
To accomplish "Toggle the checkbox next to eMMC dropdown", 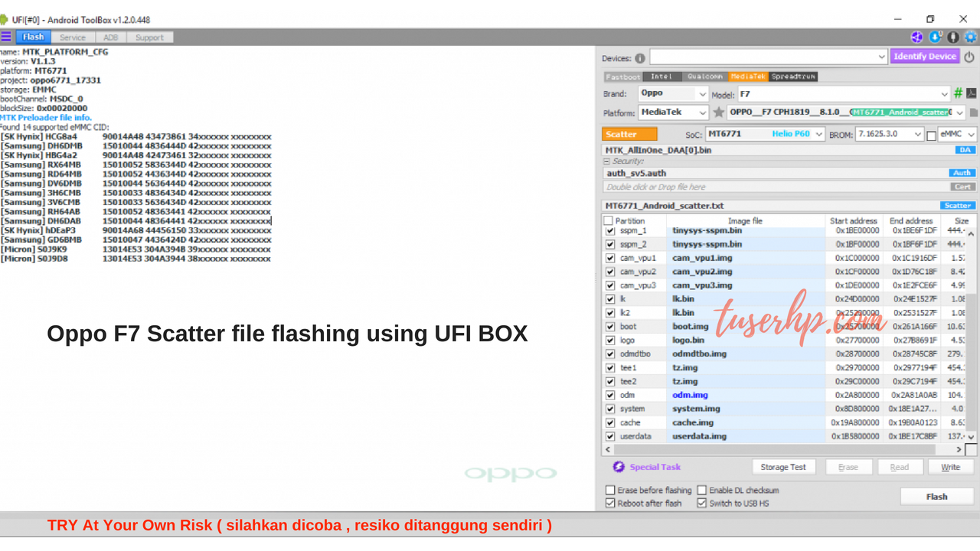I will click(x=931, y=135).
